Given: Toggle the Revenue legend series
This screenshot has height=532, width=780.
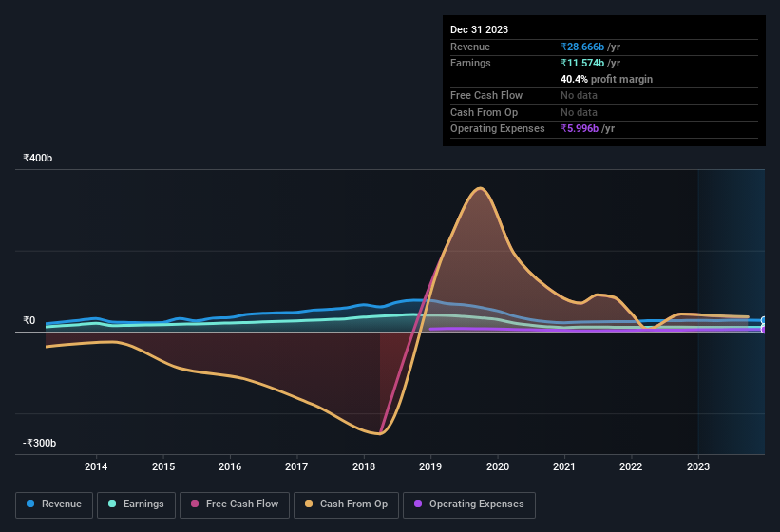Looking at the screenshot, I should point(54,504).
